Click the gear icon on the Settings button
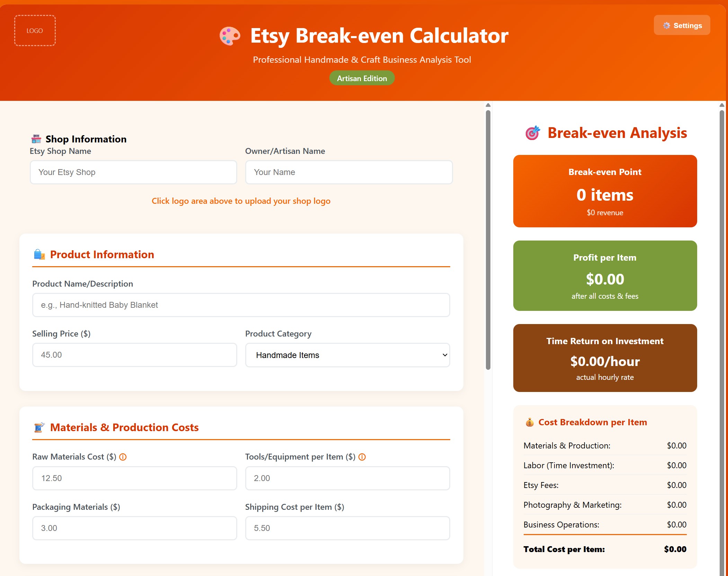Viewport: 728px width, 576px height. pos(666,25)
